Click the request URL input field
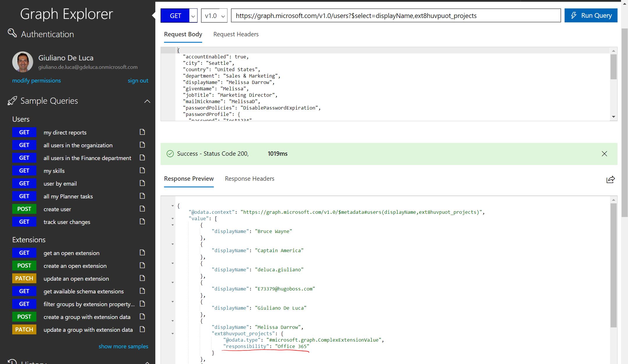This screenshot has height=364, width=628. tap(396, 16)
